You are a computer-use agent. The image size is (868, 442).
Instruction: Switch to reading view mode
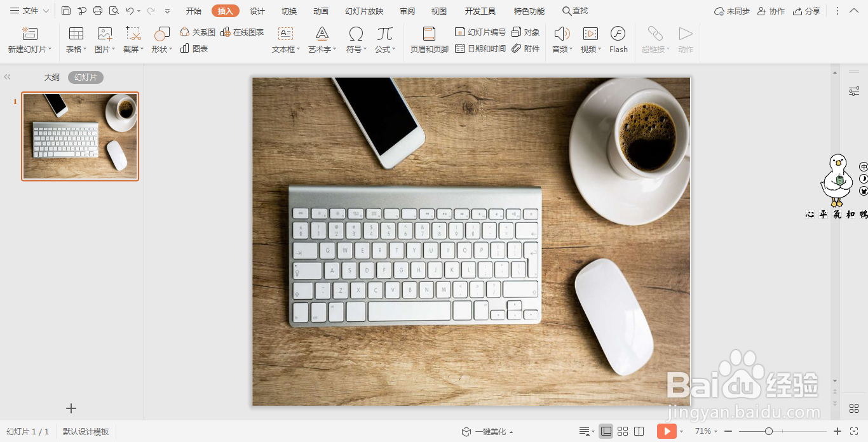point(639,431)
